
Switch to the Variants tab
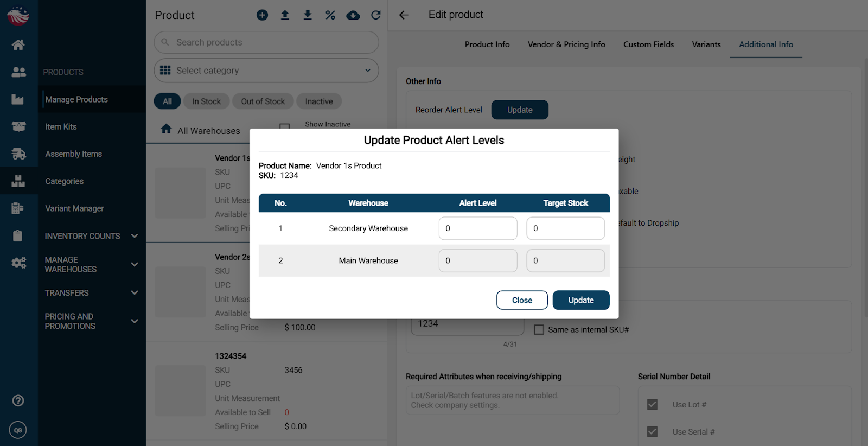click(706, 44)
